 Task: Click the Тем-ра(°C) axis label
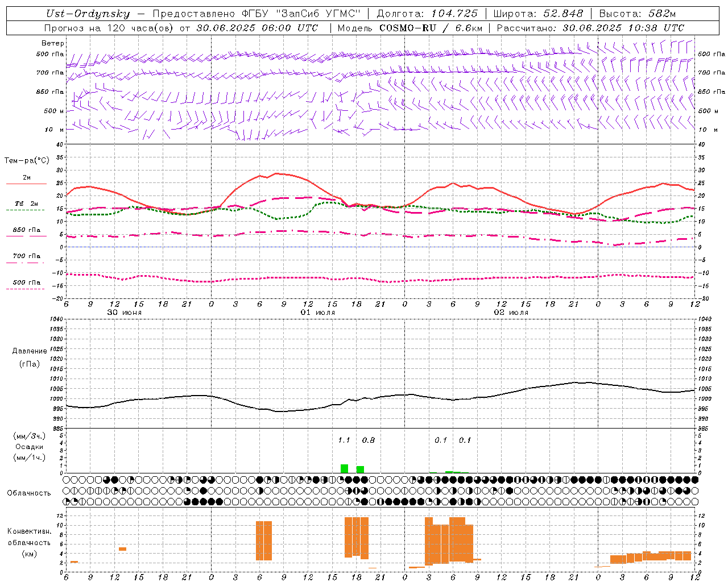[x=27, y=161]
